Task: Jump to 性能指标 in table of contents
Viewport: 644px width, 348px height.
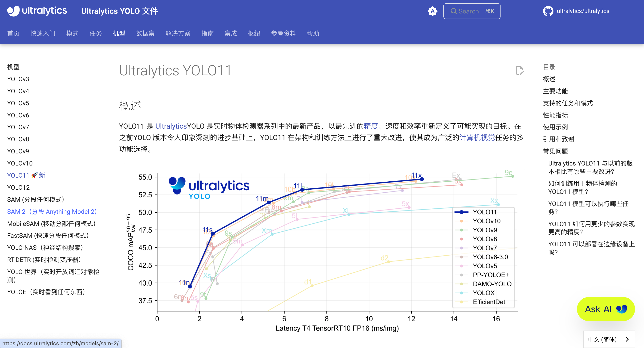Action: point(555,115)
